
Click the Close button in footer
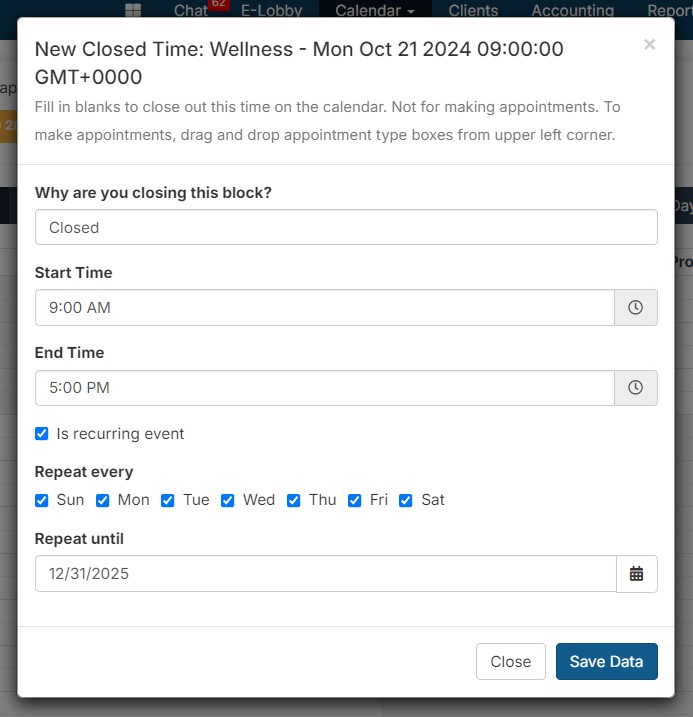click(511, 661)
